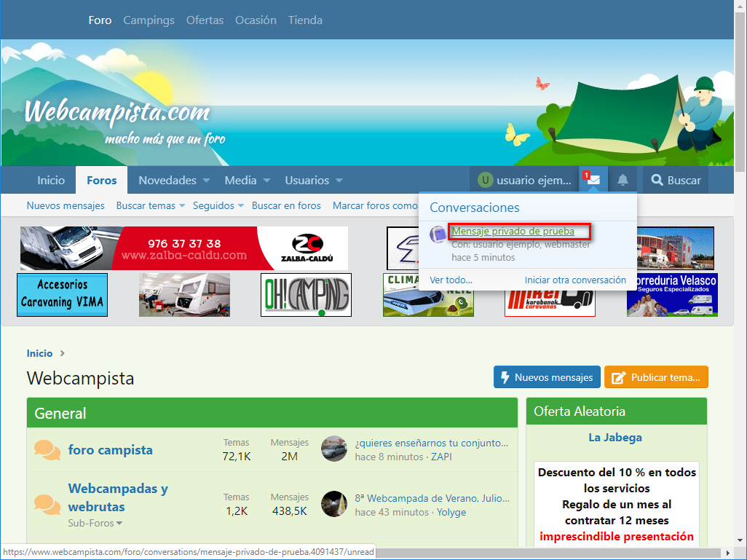Select the Foros navigation tab
The image size is (747, 560).
tap(101, 180)
